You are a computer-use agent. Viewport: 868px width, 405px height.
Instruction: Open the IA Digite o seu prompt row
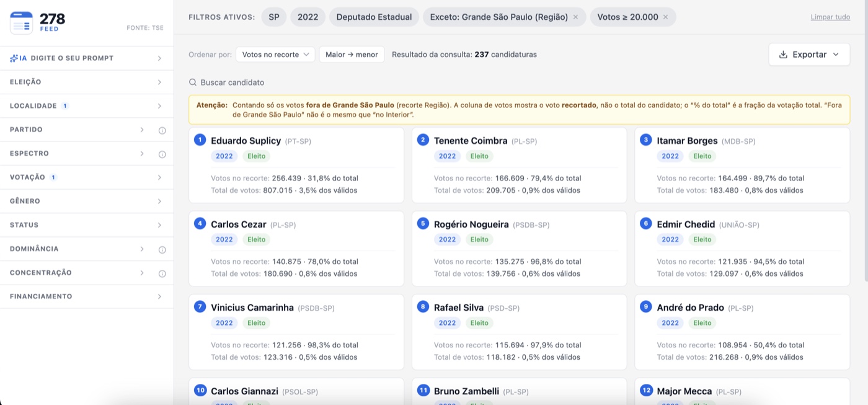click(87, 58)
